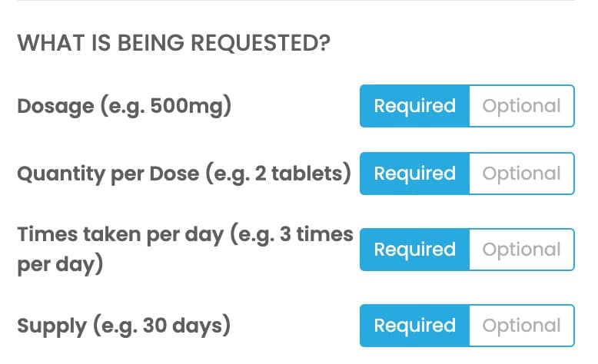Click Required next to the 500mg example
The image size is (598, 364).
pos(414,106)
